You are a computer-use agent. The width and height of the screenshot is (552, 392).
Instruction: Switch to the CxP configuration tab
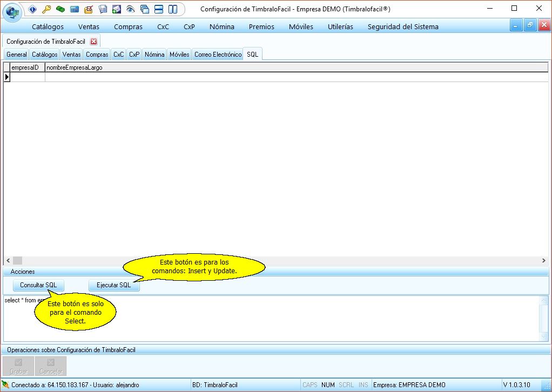134,55
